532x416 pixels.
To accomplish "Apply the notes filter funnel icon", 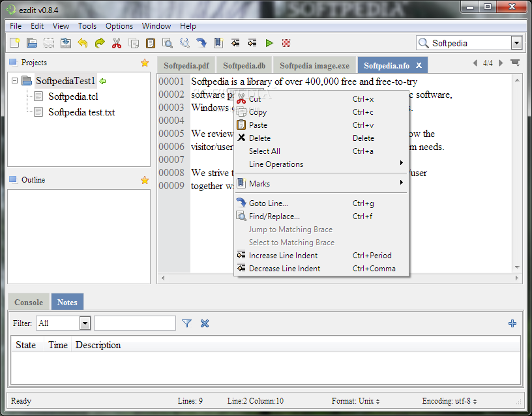I will pos(186,323).
